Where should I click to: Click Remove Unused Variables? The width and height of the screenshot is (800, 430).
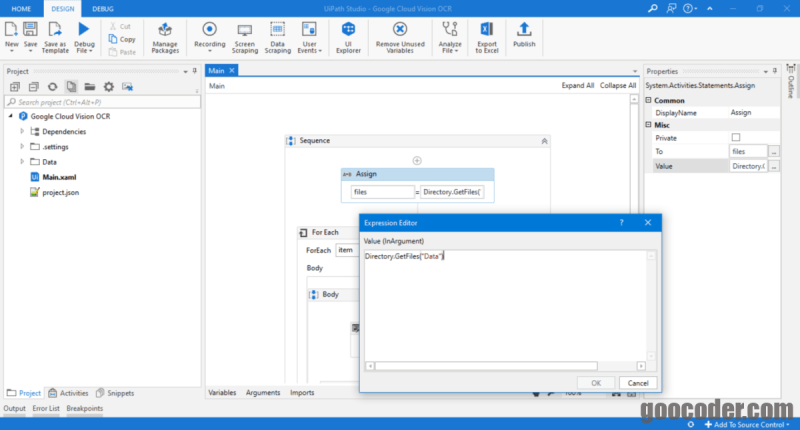coord(400,37)
